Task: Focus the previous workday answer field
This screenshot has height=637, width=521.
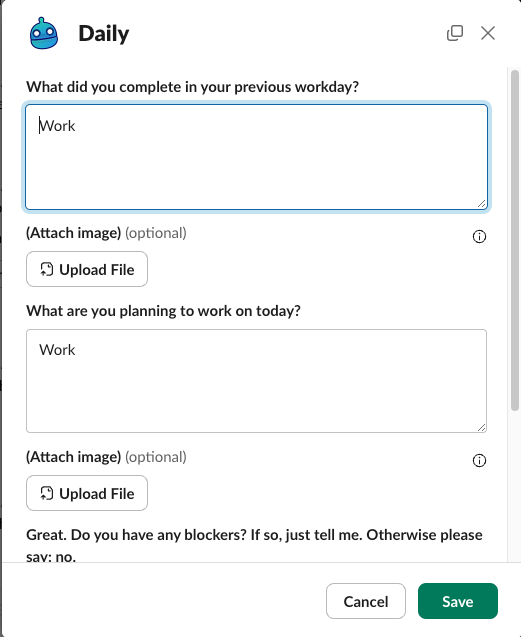Action: coord(256,157)
